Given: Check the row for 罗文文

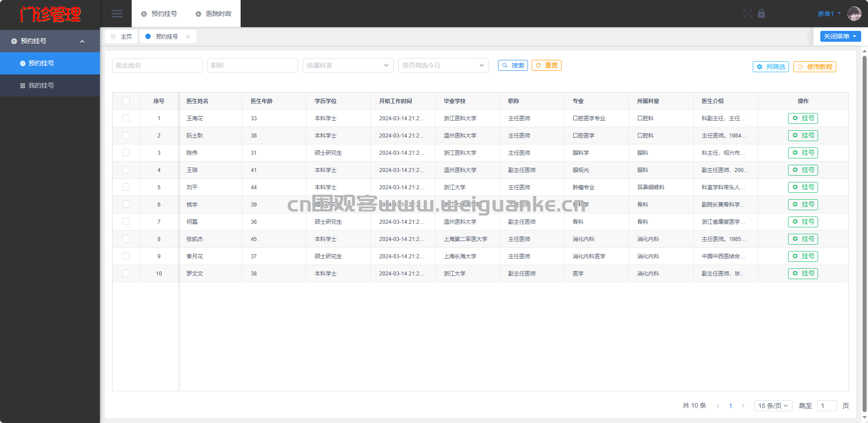Looking at the screenshot, I should tap(126, 273).
